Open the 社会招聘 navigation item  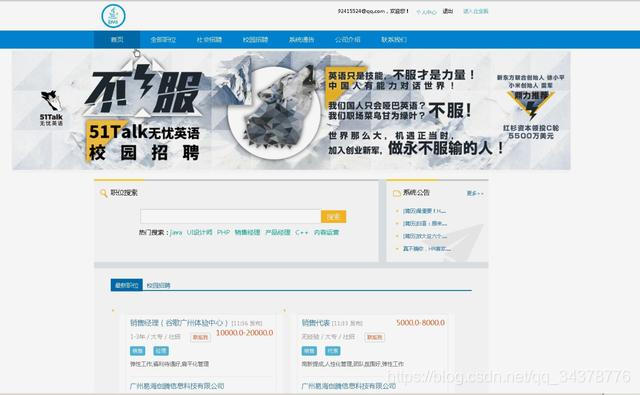point(209,40)
